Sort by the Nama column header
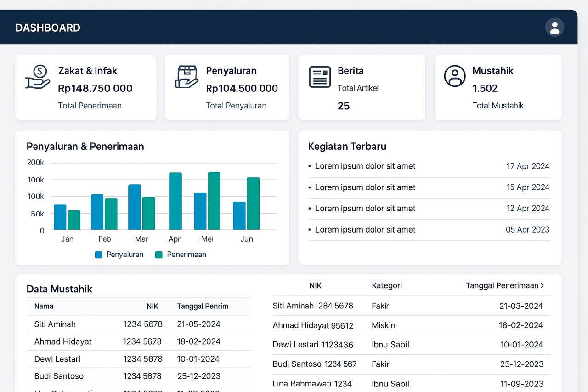 (x=44, y=306)
